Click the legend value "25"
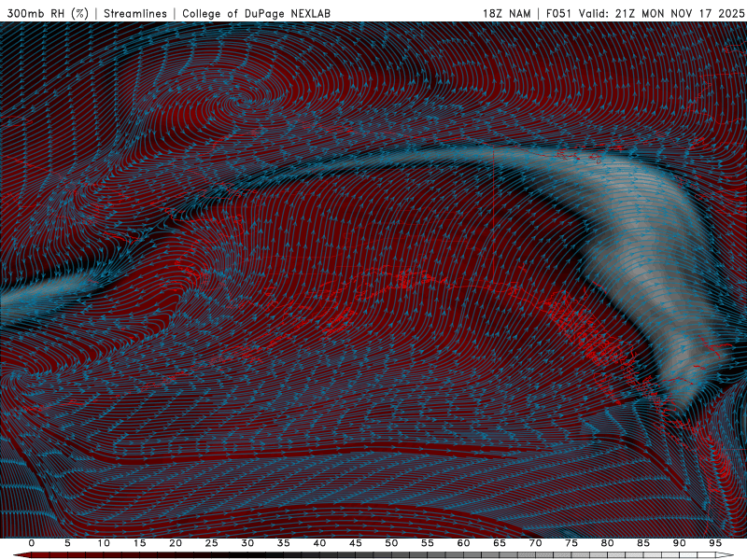Screen dimensions: 747x560 click(212, 543)
